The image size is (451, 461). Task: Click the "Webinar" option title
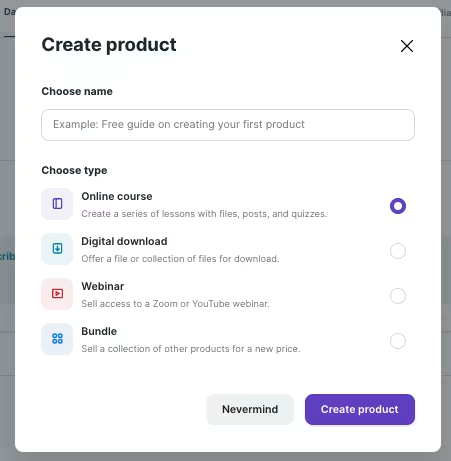tap(103, 286)
